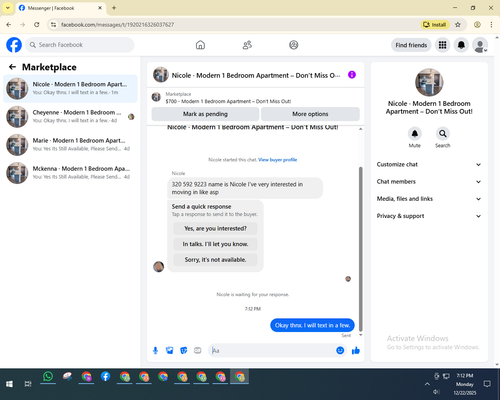The image size is (500, 400).
Task: Expand the Chat members section
Action: (429, 182)
